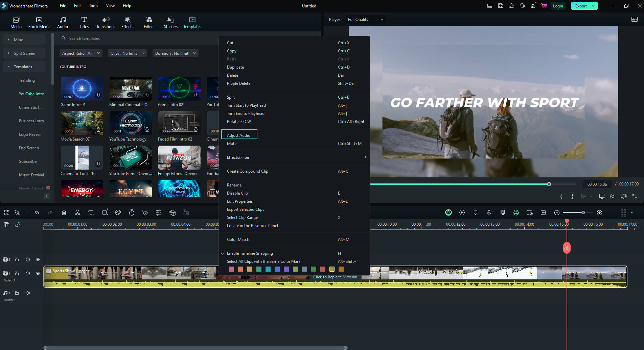Click the marker shield icon in timeline toolbar
This screenshot has width=644, height=350.
tap(476, 212)
